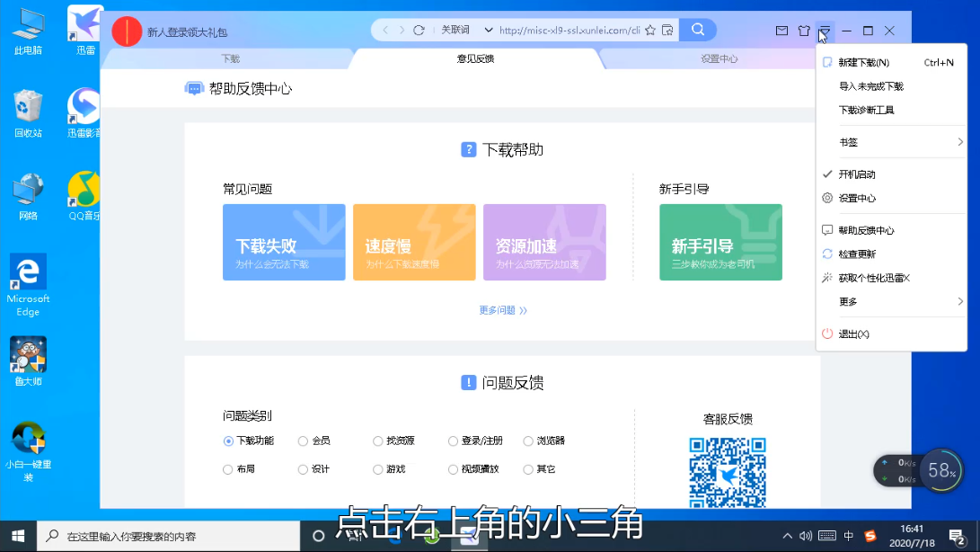Click the 更多问题 link
The height and width of the screenshot is (552, 980).
tap(502, 310)
